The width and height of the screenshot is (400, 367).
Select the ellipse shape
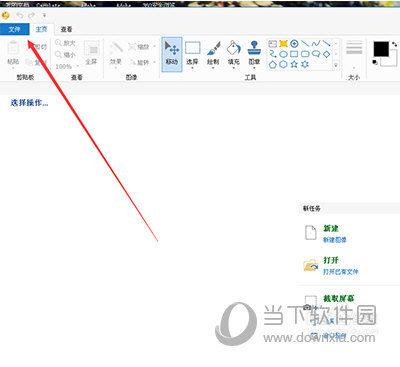coord(283,54)
